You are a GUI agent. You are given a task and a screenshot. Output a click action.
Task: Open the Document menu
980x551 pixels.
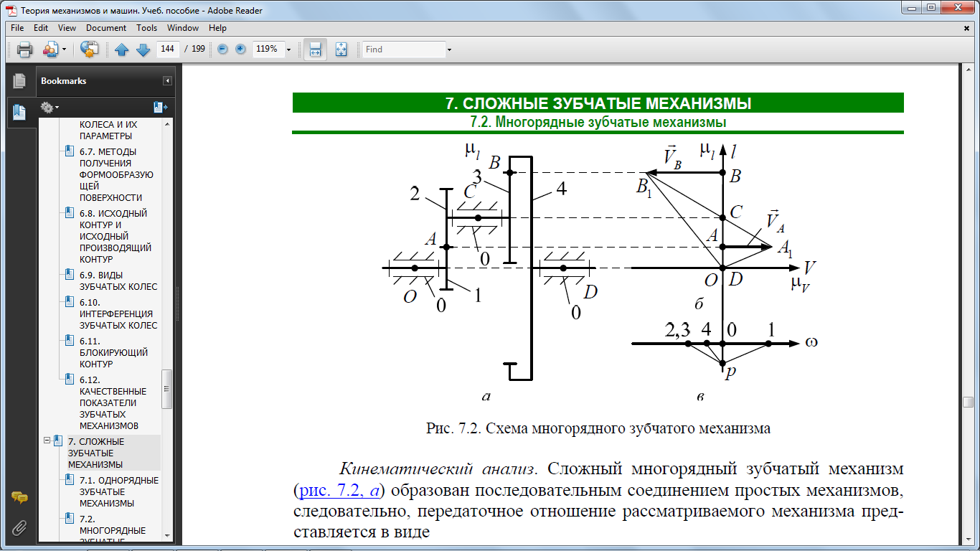[106, 28]
